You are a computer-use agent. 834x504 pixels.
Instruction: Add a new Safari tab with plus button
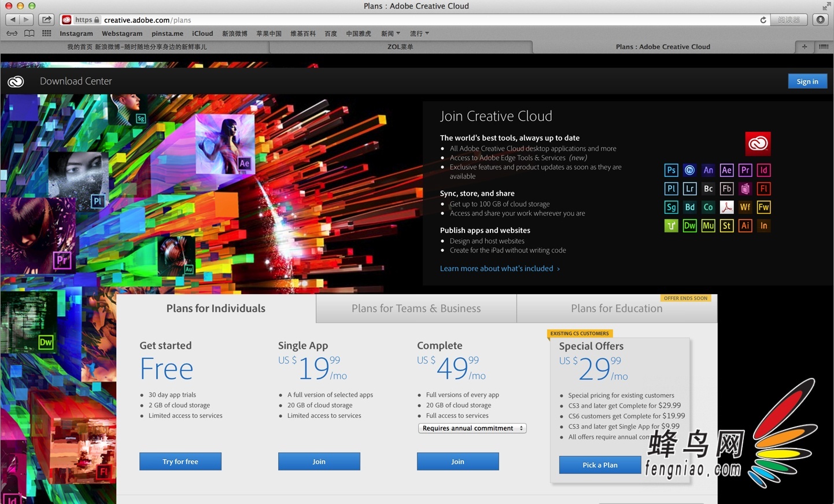click(x=804, y=47)
